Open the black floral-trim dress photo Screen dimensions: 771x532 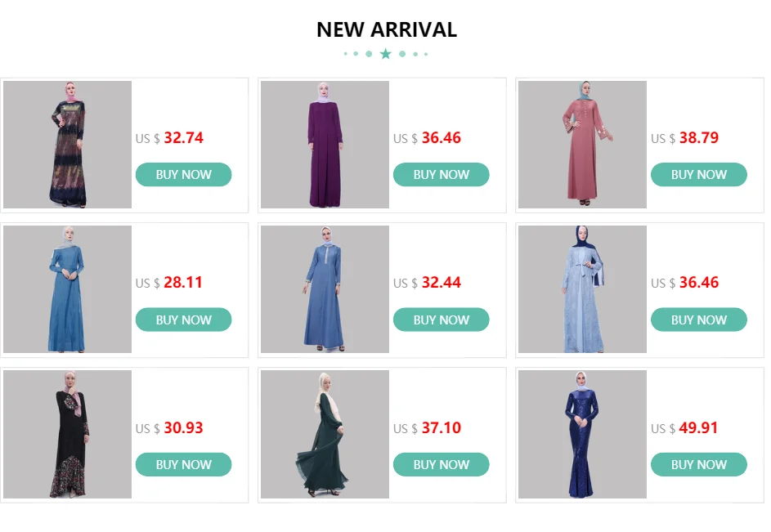pyautogui.click(x=67, y=434)
